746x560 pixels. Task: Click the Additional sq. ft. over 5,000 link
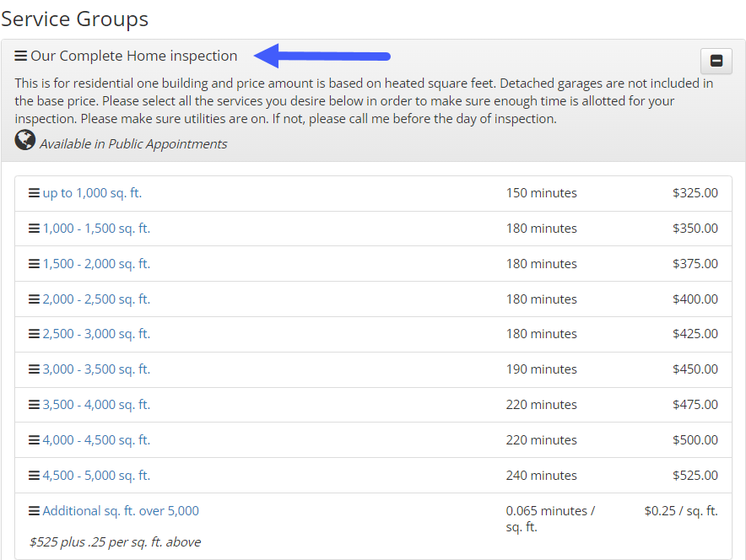coord(122,510)
